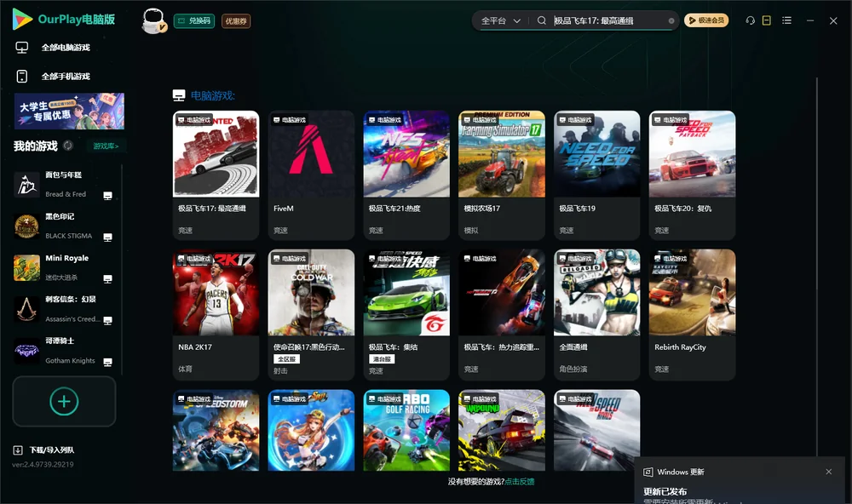Click the 点击反馈 feedback link
The height and width of the screenshot is (504, 852).
(520, 481)
